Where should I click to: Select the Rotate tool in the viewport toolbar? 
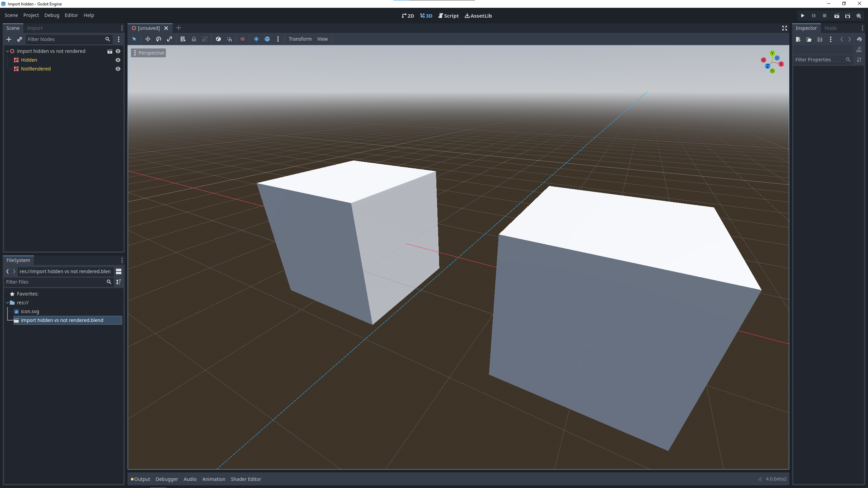coord(158,39)
